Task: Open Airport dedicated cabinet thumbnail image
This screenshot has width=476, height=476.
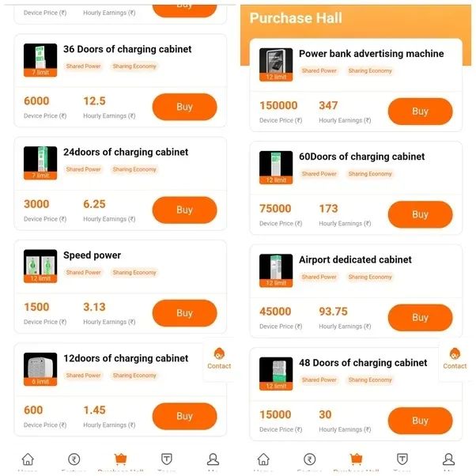Action: point(276,270)
